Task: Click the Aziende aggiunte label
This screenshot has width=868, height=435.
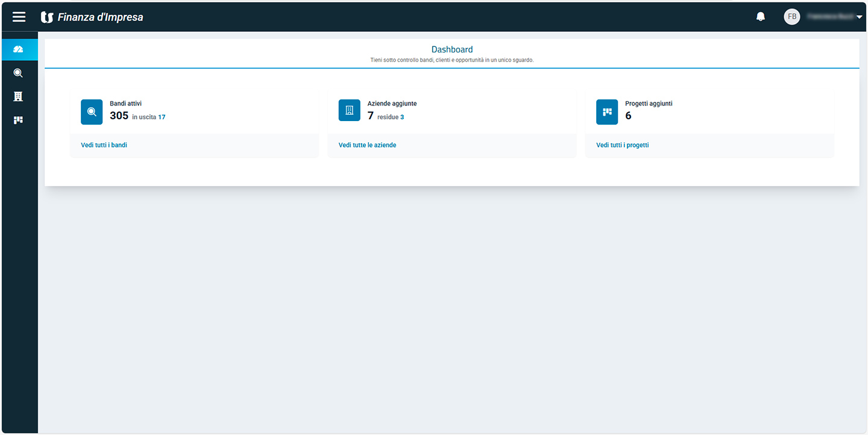Action: 392,104
